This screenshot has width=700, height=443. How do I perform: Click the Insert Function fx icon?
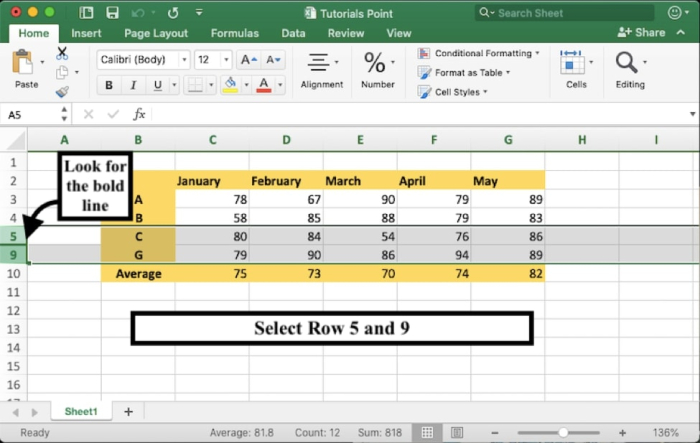click(139, 114)
